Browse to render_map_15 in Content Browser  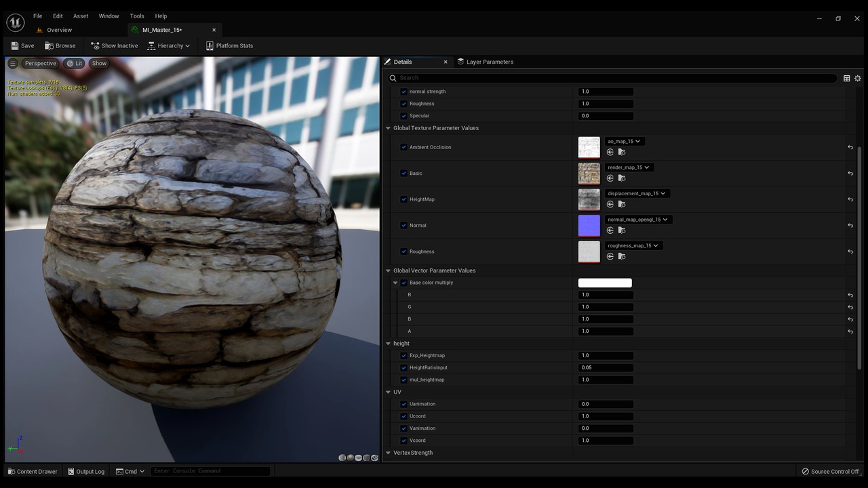point(621,178)
